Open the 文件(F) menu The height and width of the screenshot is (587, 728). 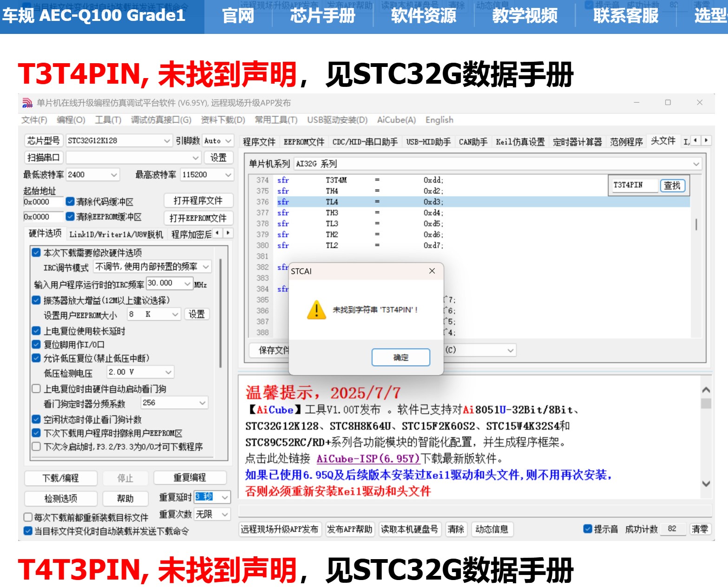34,120
